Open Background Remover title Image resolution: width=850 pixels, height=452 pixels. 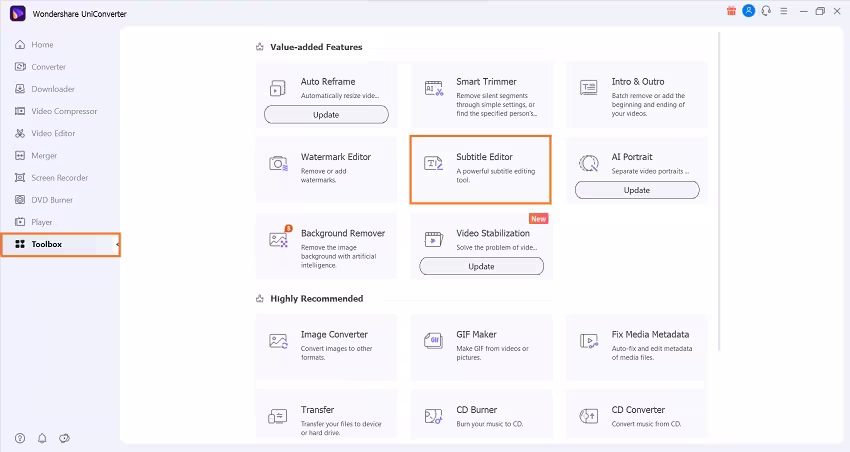click(343, 233)
